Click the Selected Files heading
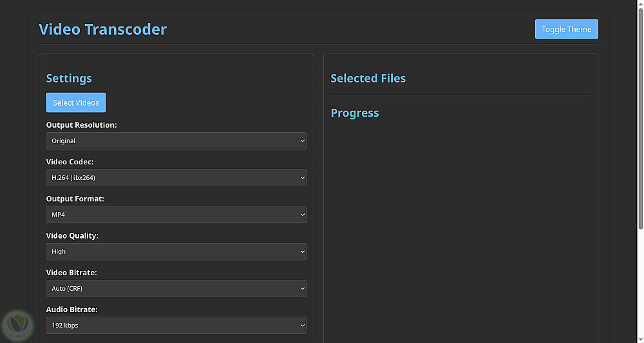The height and width of the screenshot is (343, 644). (x=368, y=78)
